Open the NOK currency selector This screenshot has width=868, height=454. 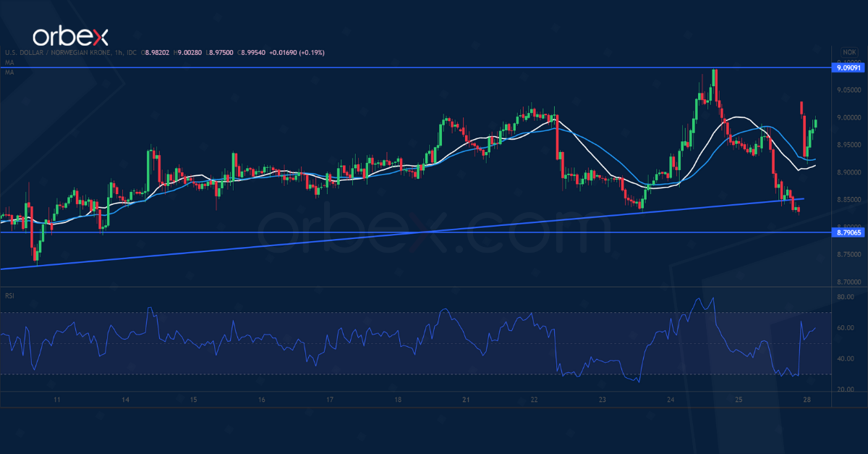848,52
